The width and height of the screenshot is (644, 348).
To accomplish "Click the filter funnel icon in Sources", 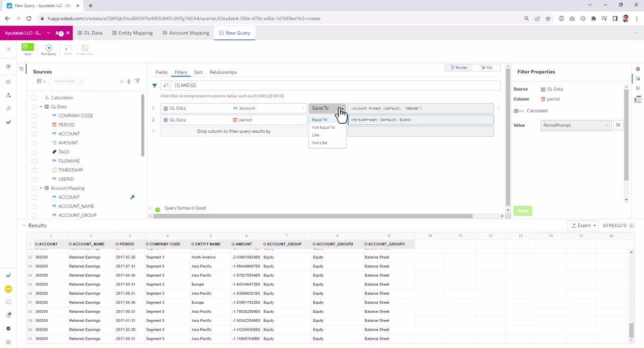I will click(137, 81).
